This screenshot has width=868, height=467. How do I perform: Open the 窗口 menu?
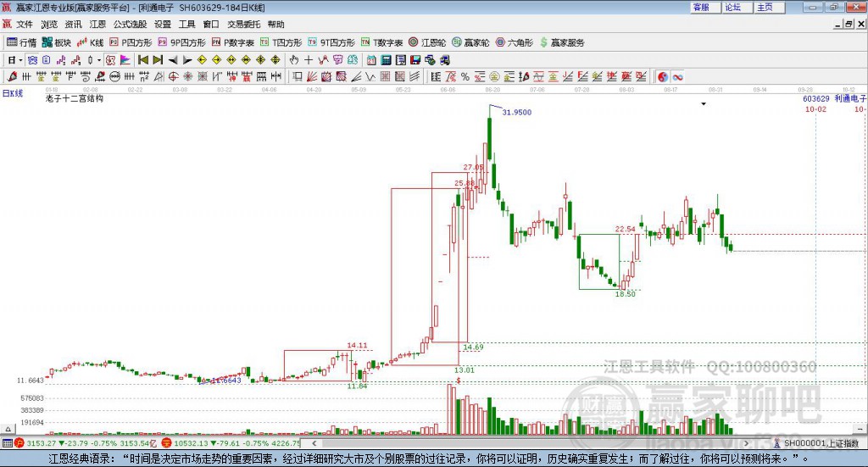[211, 25]
